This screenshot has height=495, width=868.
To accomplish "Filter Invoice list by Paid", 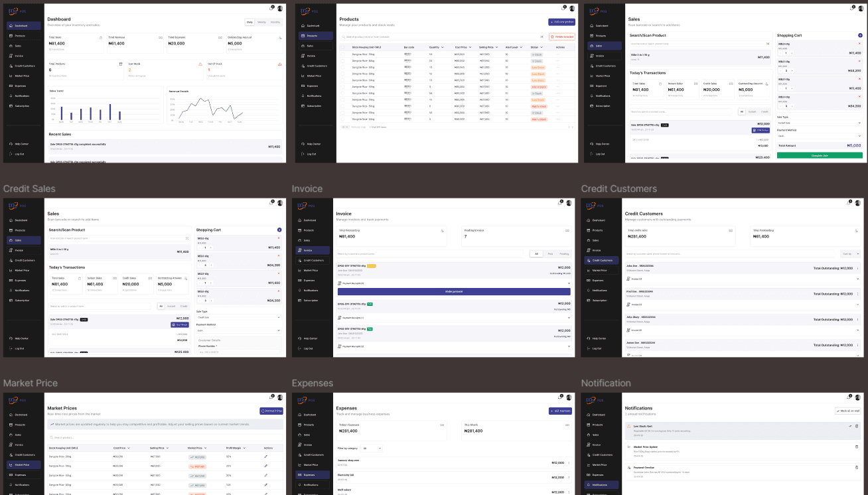I will click(x=550, y=253).
